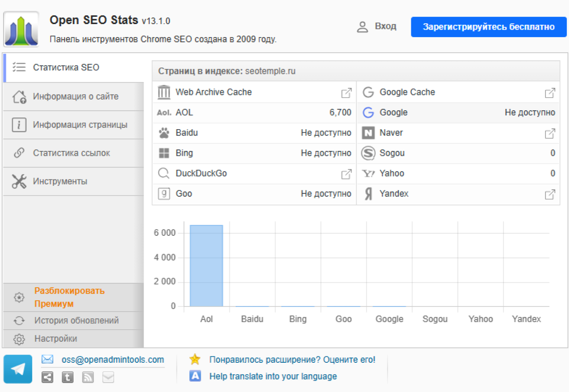Click the AOL 6,700 value

click(x=340, y=112)
